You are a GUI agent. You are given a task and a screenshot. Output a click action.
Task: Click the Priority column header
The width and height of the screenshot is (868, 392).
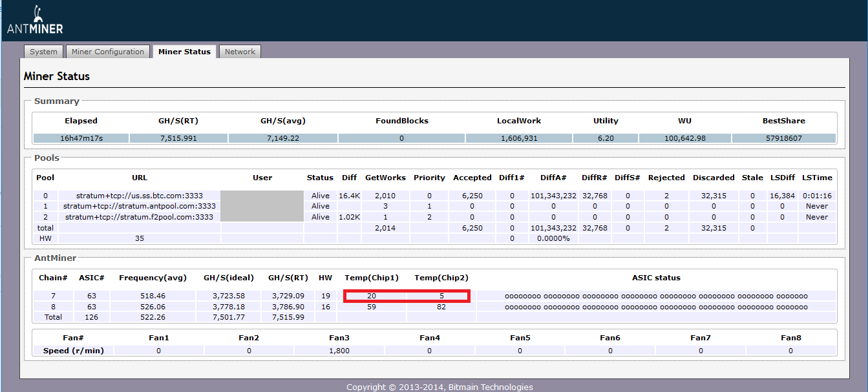(429, 178)
